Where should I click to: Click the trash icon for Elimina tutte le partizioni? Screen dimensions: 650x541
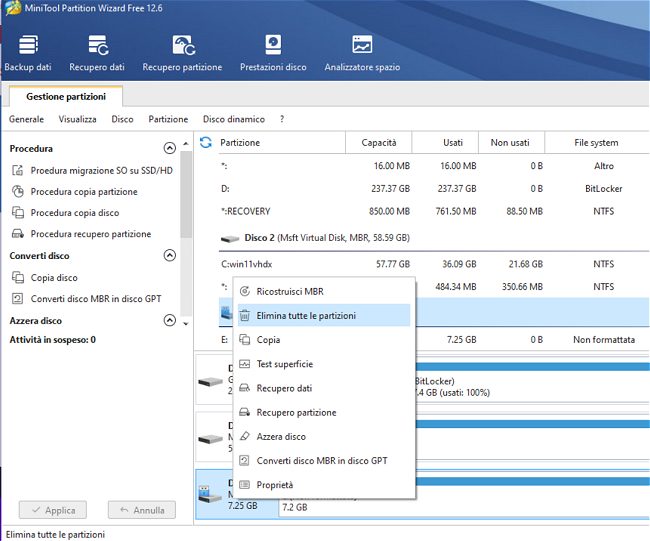point(245,315)
